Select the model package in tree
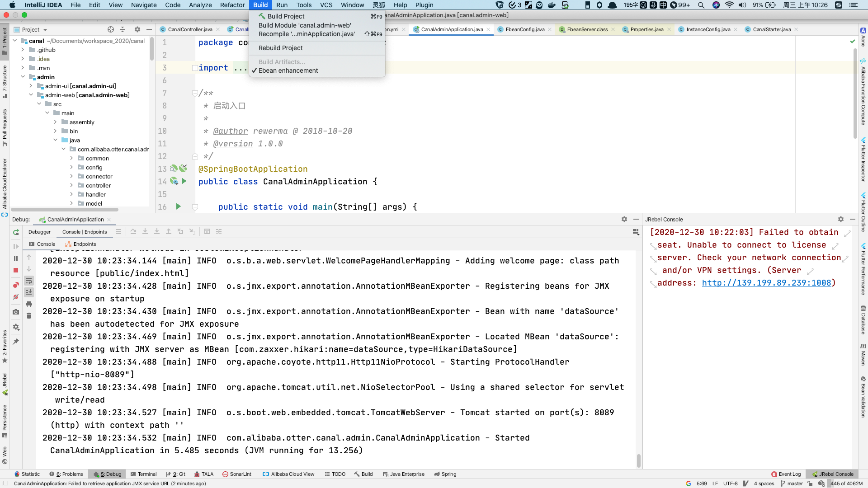 [x=94, y=203]
